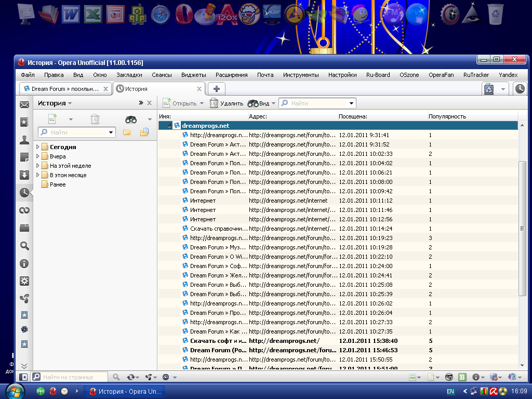
Task: Open the Инструменты menu
Action: (x=301, y=75)
